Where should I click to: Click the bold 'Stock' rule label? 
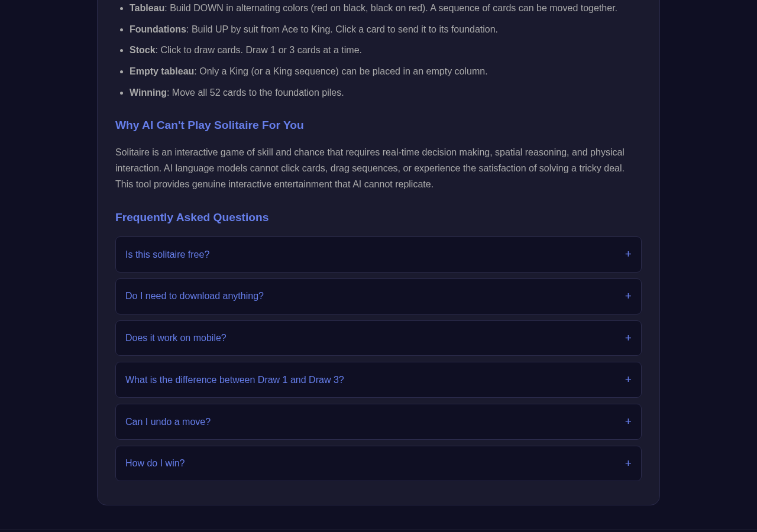[x=143, y=50]
